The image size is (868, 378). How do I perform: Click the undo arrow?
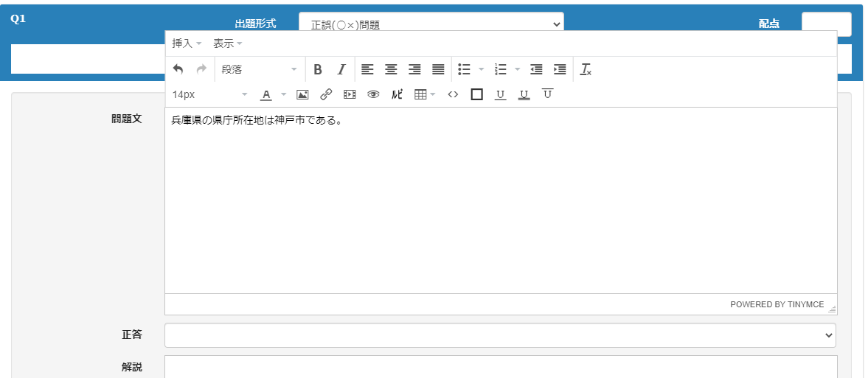[x=178, y=69]
